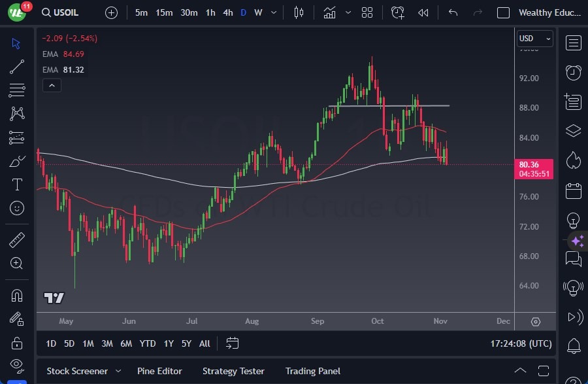Open the Indicators menu in top toolbar

(x=329, y=12)
